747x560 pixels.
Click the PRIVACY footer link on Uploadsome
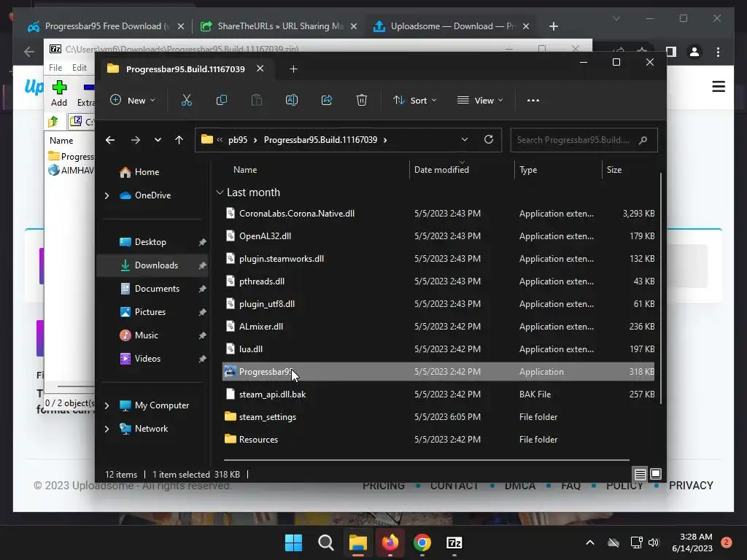[x=691, y=486]
